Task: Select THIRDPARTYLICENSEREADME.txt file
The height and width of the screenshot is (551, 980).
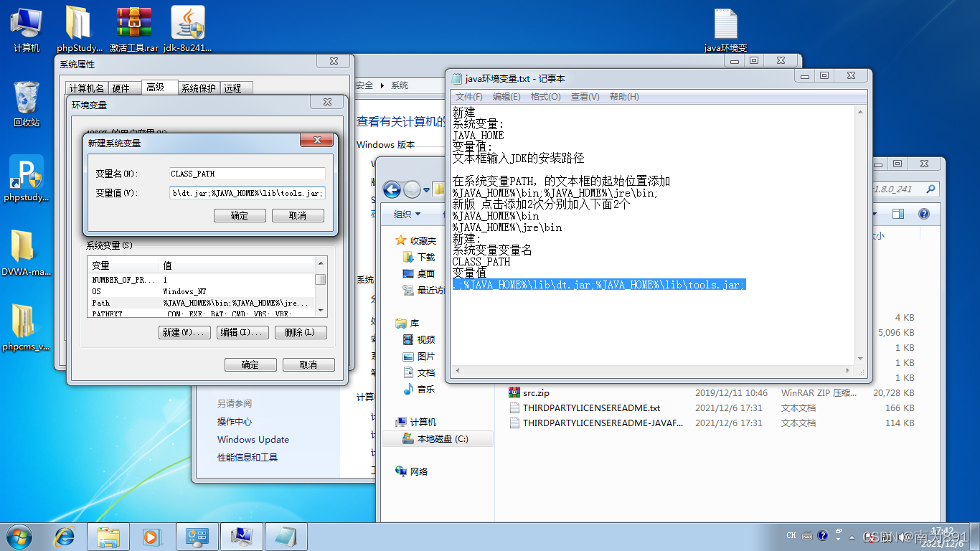Action: (591, 408)
